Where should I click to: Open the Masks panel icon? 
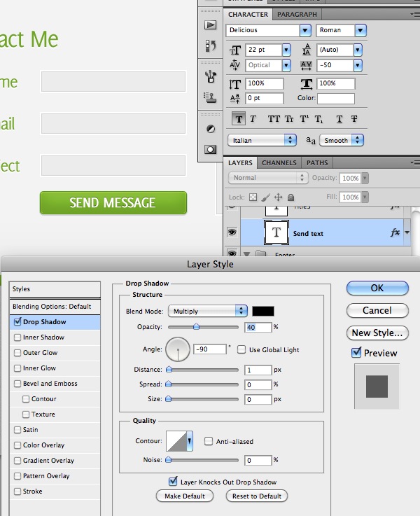(x=211, y=150)
